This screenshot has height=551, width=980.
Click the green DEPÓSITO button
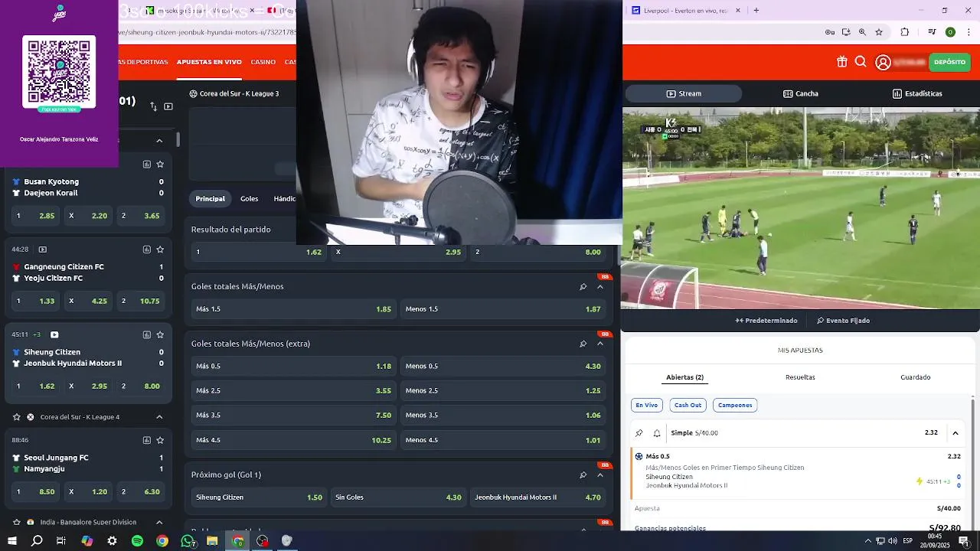click(x=949, y=62)
